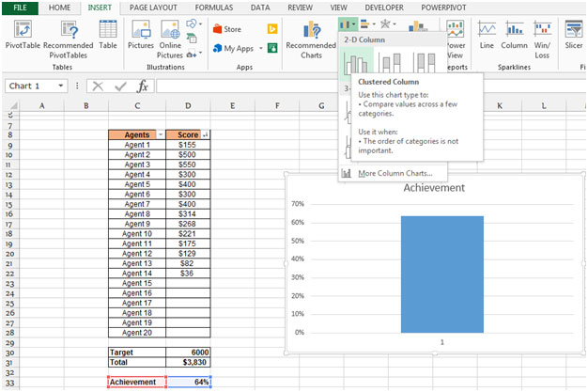Open the Office Store
This screenshot has width=588, height=392.
point(227,29)
